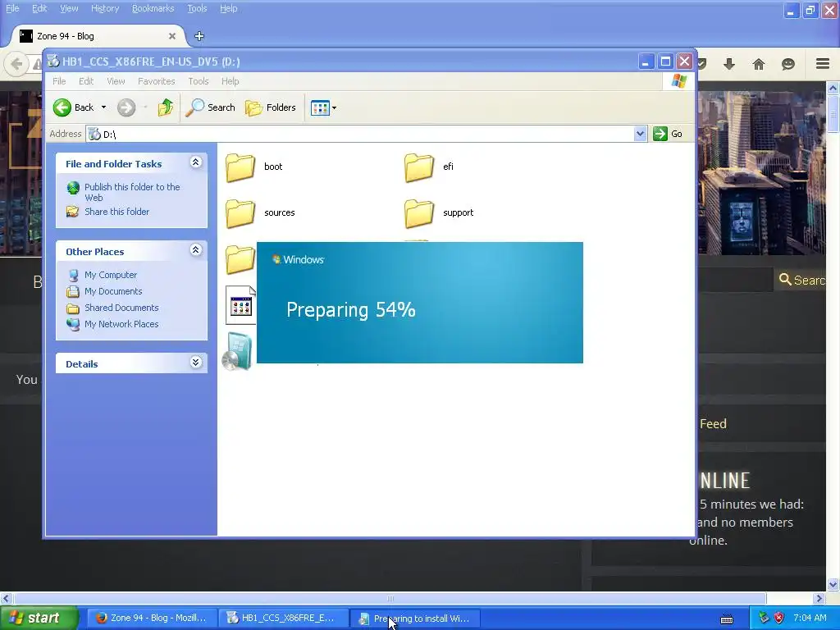
Task: Click the horizontal scrollbar thumb
Action: (x=390, y=598)
